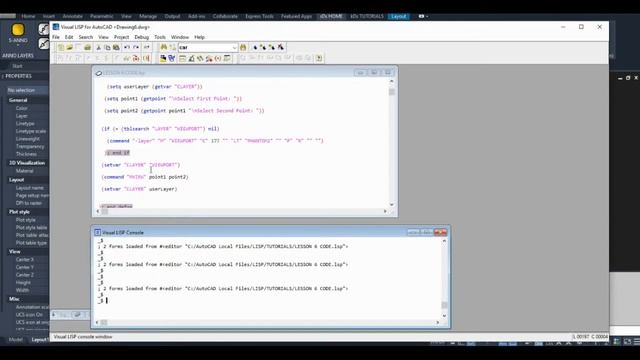Screen dimensions: 640x360
Task: Cut selection with the scissors icon
Action: tap(98, 47)
